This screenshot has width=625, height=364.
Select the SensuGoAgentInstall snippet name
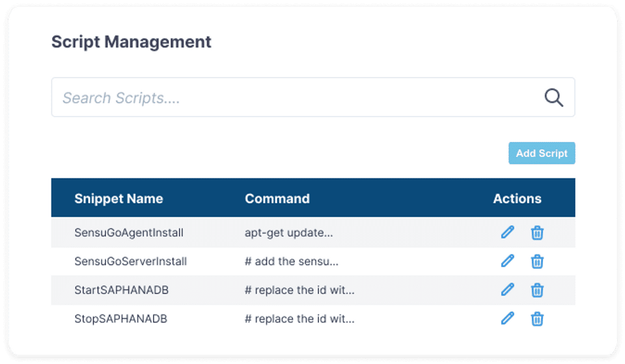pyautogui.click(x=129, y=232)
